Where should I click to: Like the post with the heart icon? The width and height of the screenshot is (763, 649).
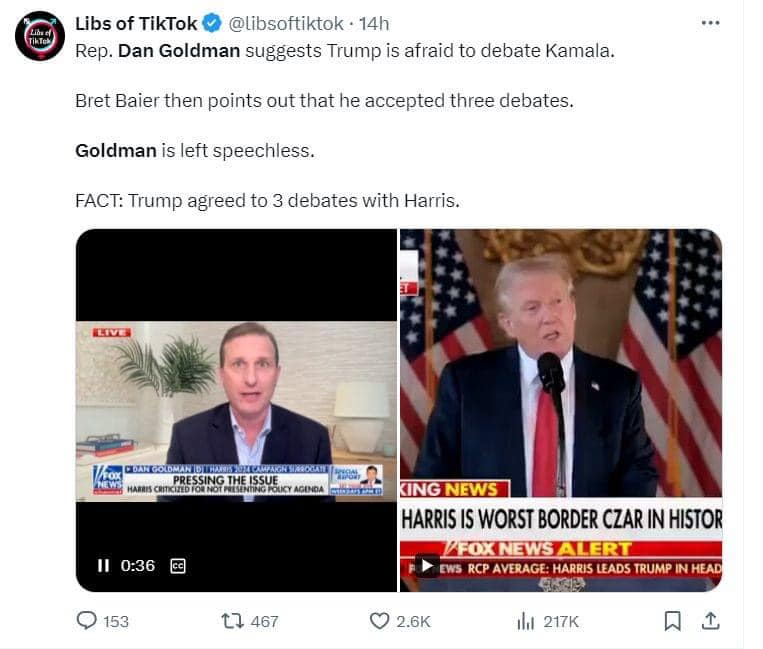[x=380, y=621]
